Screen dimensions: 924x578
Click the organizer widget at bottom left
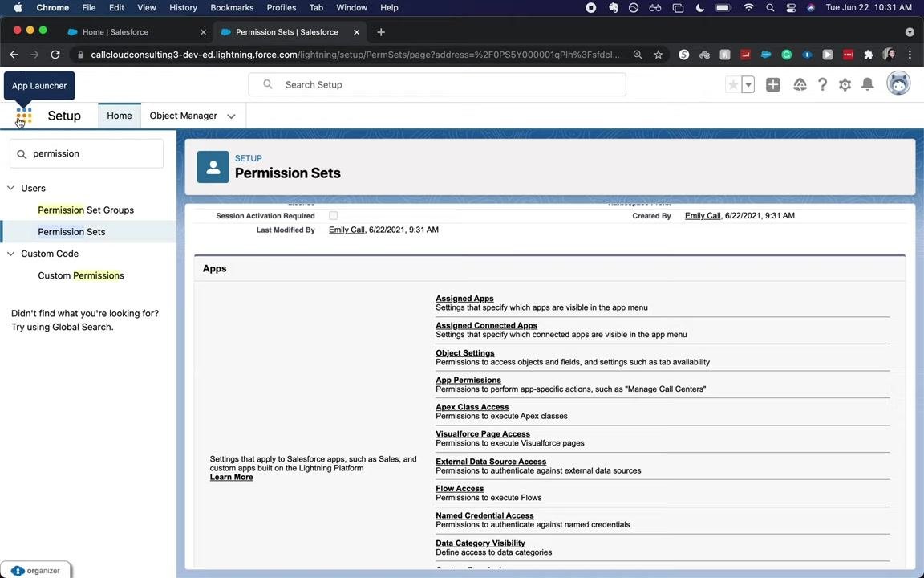click(36, 570)
